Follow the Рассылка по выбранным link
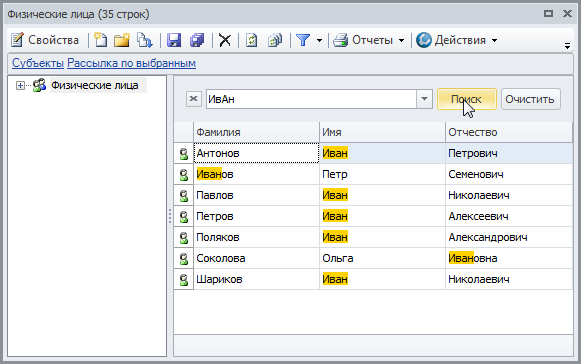The image size is (581, 364). pyautogui.click(x=132, y=63)
